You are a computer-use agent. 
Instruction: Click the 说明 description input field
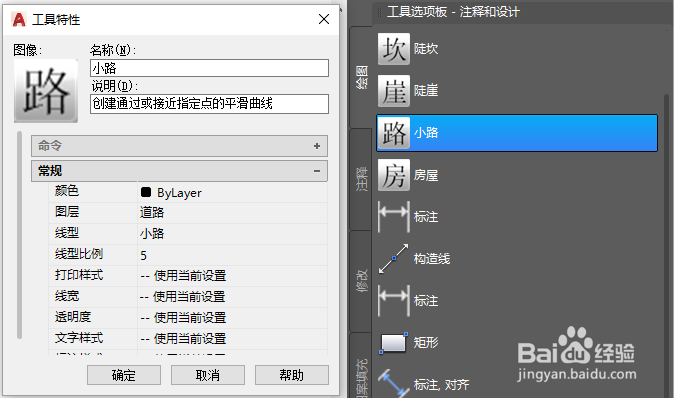point(209,104)
